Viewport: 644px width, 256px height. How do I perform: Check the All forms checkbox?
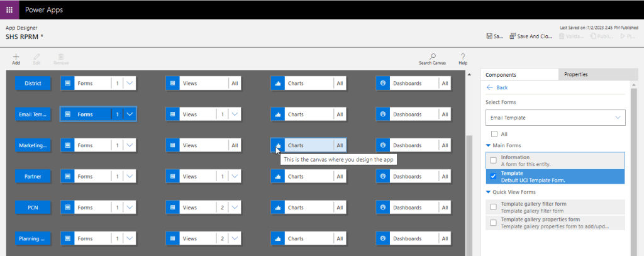click(x=494, y=134)
